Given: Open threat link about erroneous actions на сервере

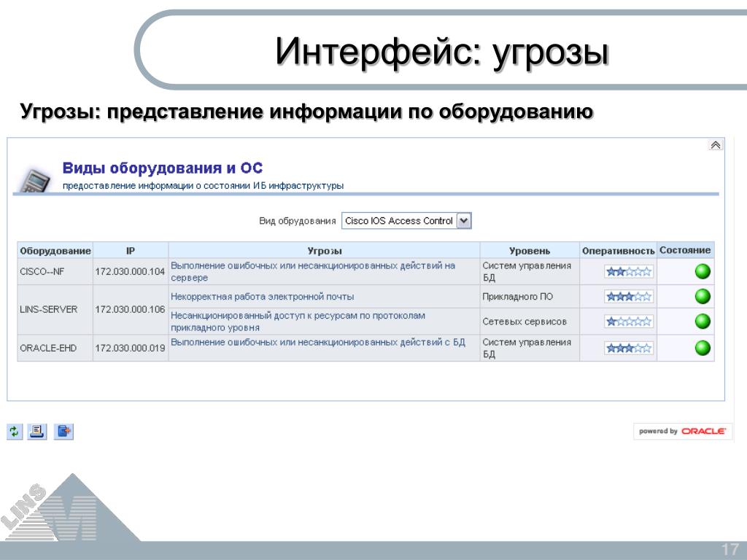Looking at the screenshot, I should click(x=313, y=271).
